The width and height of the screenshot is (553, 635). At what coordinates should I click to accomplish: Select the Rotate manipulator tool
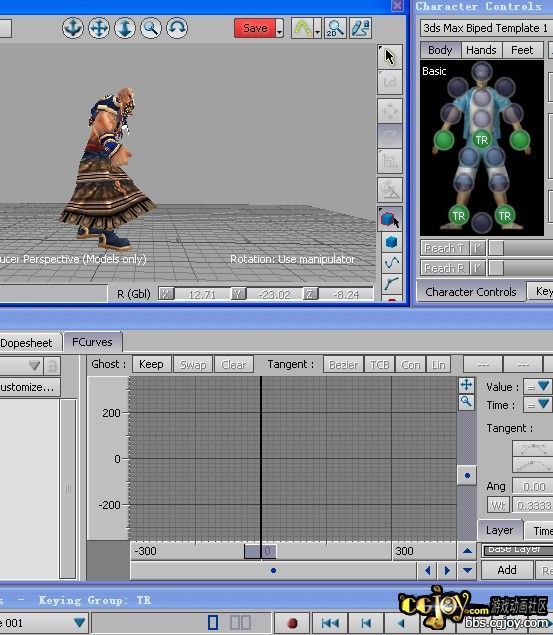tap(389, 136)
